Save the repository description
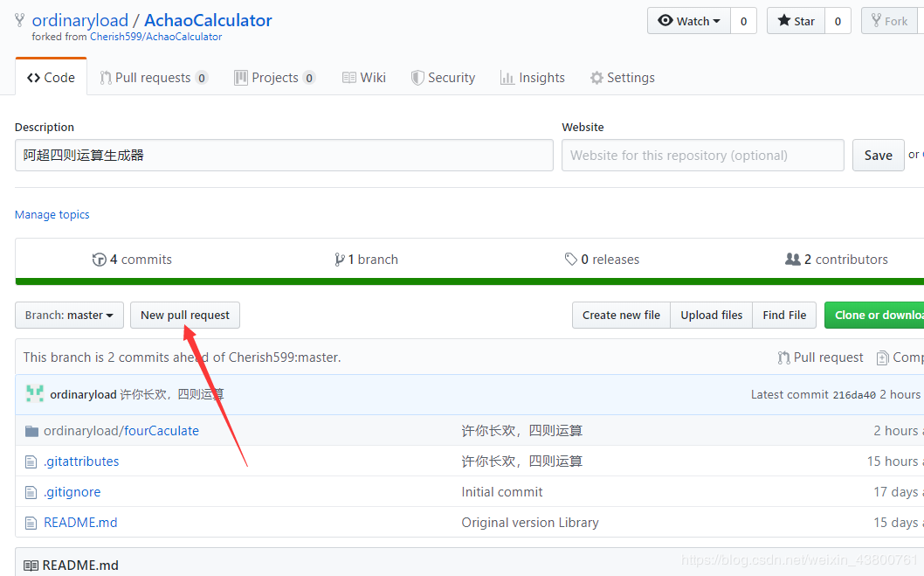Screen dimensions: 924x576 [878, 155]
